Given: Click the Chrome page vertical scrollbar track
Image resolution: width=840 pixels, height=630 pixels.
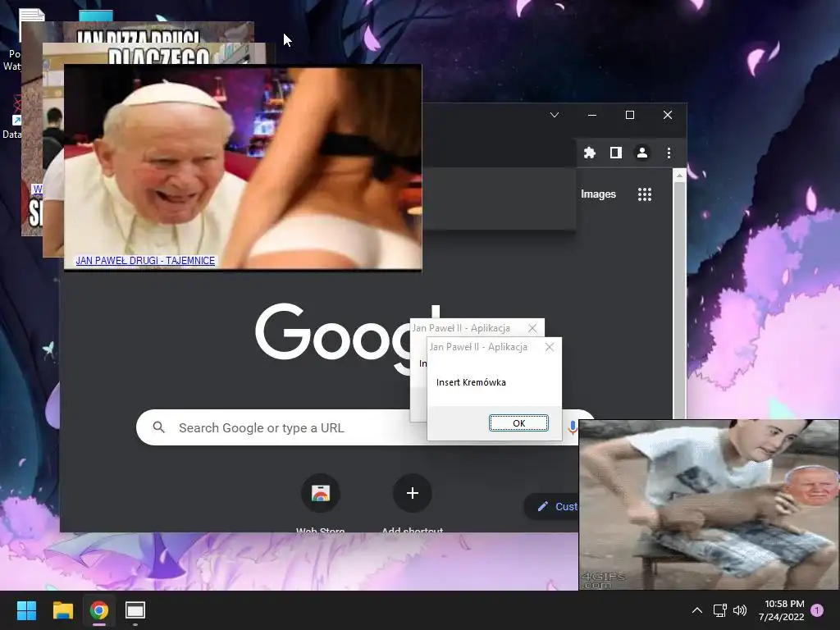Looking at the screenshot, I should 679,300.
